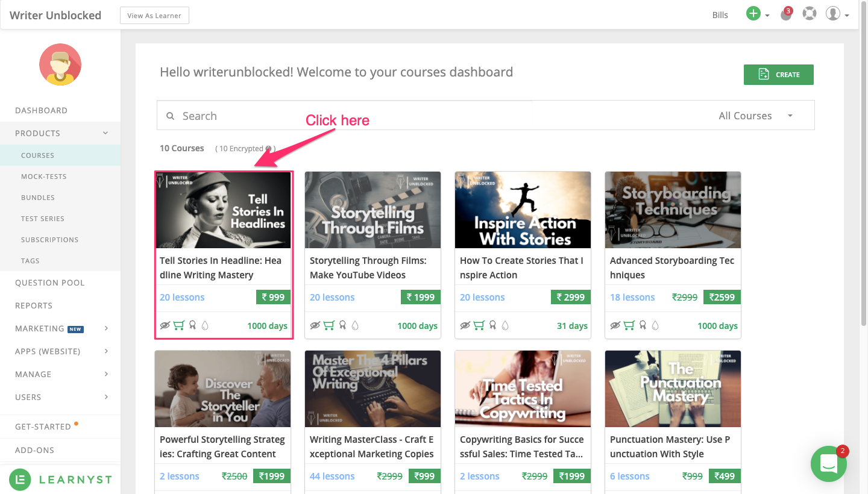The width and height of the screenshot is (868, 494).
Task: Open the Writer Unblocked site title
Action: [x=55, y=15]
